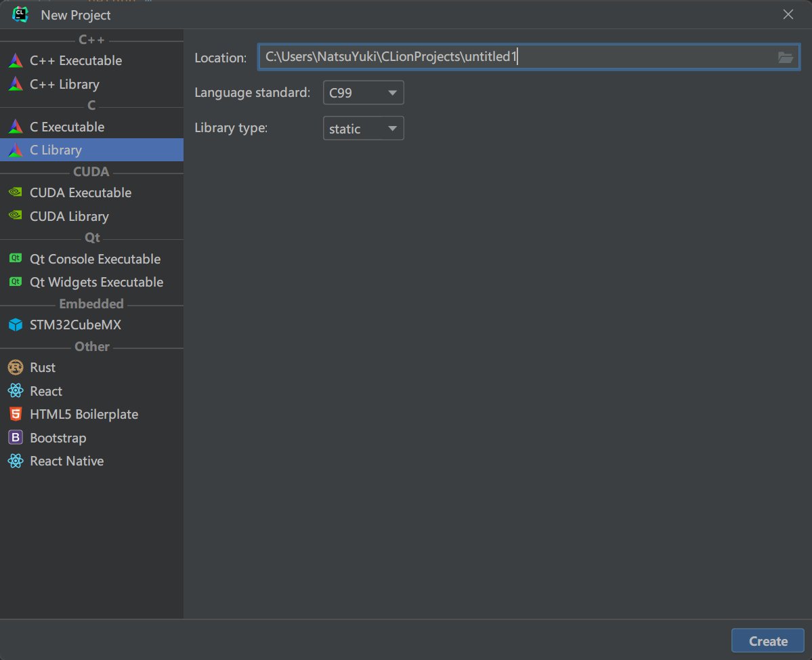Click the C++ Library triangle icon
This screenshot has height=660, width=812.
(15, 84)
